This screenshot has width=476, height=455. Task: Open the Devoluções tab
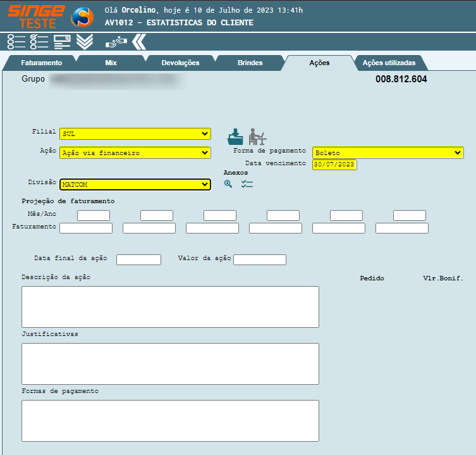point(180,63)
